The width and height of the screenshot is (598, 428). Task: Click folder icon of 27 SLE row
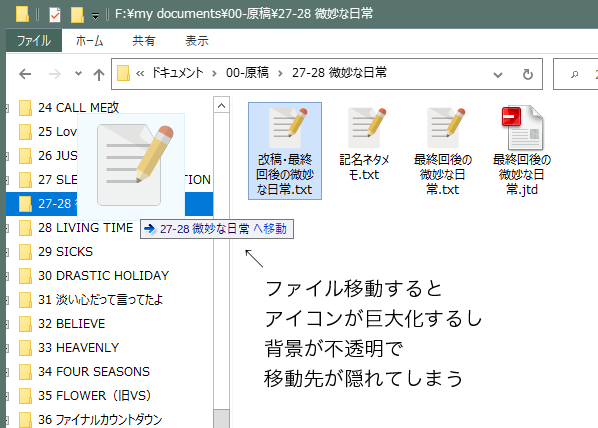click(x=26, y=180)
